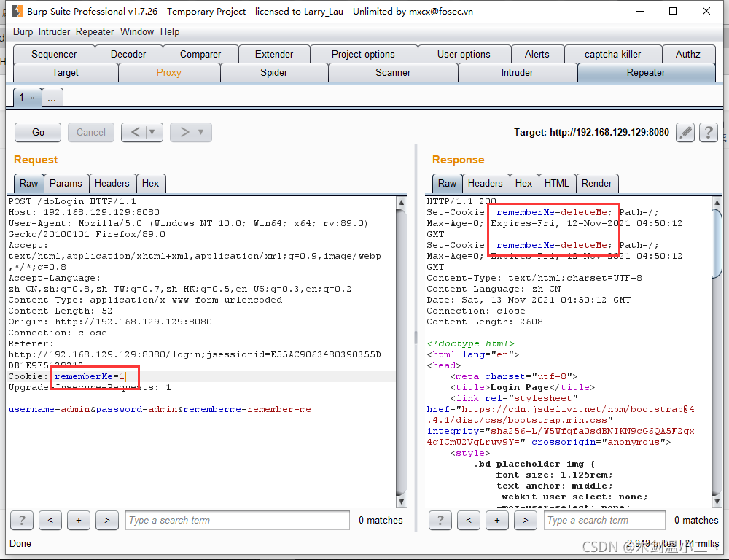Image resolution: width=729 pixels, height=560 pixels.
Task: Expand the forward history dropdown arrow
Action: (x=201, y=133)
